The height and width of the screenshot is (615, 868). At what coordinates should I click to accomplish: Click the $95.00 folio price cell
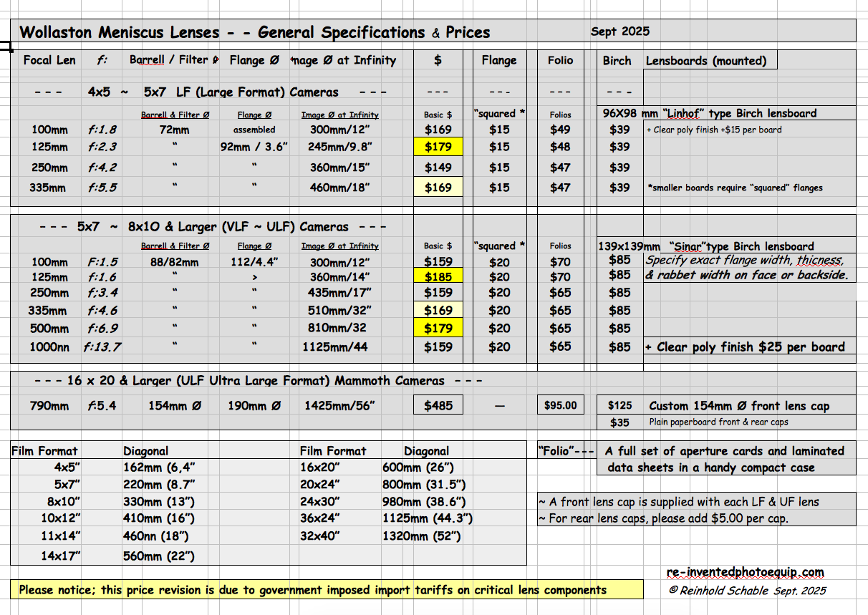point(560,405)
